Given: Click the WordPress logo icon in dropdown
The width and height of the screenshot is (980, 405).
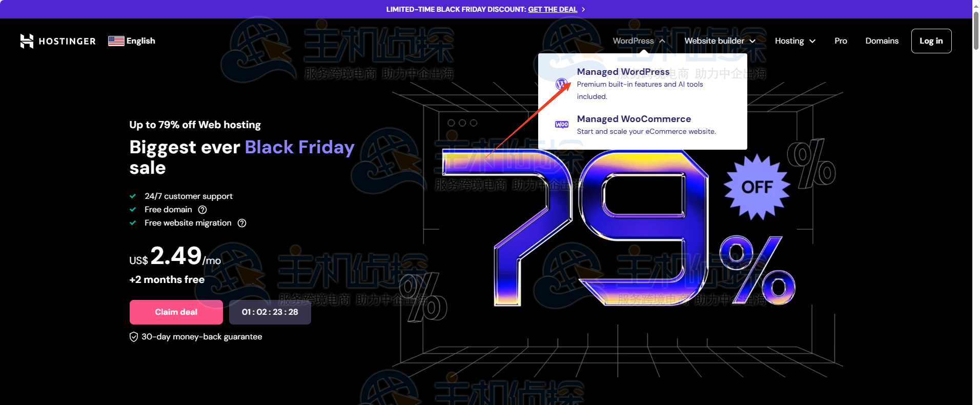Looking at the screenshot, I should pos(562,84).
